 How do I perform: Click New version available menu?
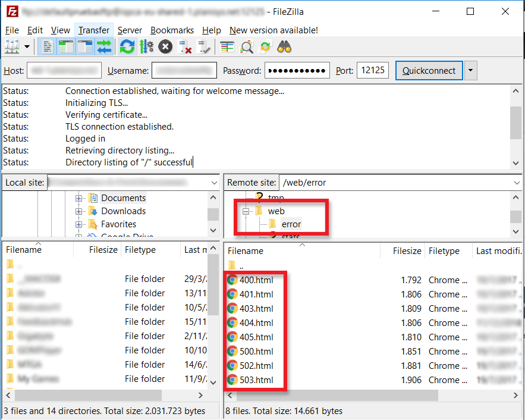pos(273,30)
